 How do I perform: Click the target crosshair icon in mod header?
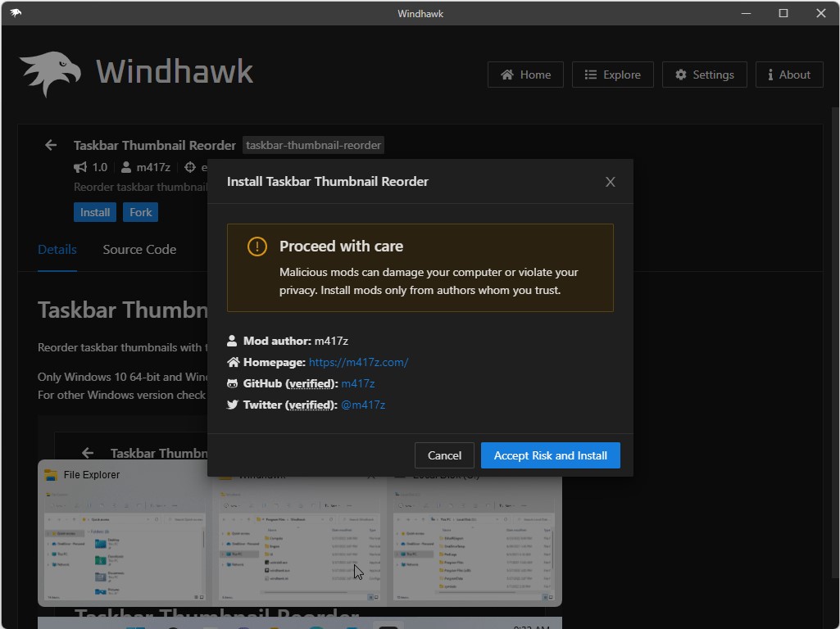coord(189,167)
